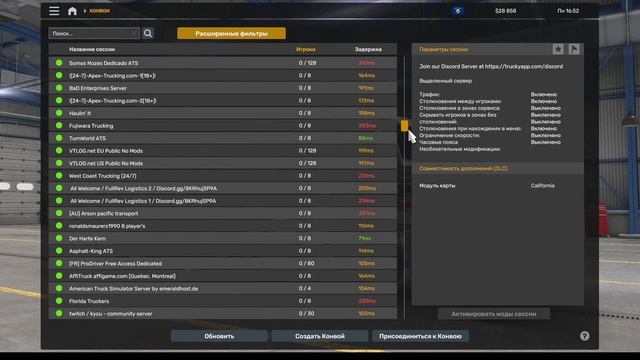Viewport: 640px width, 360px height.
Task: Select [24-7]-Apex-Trucking.com-2[18+] session
Action: pos(222,100)
